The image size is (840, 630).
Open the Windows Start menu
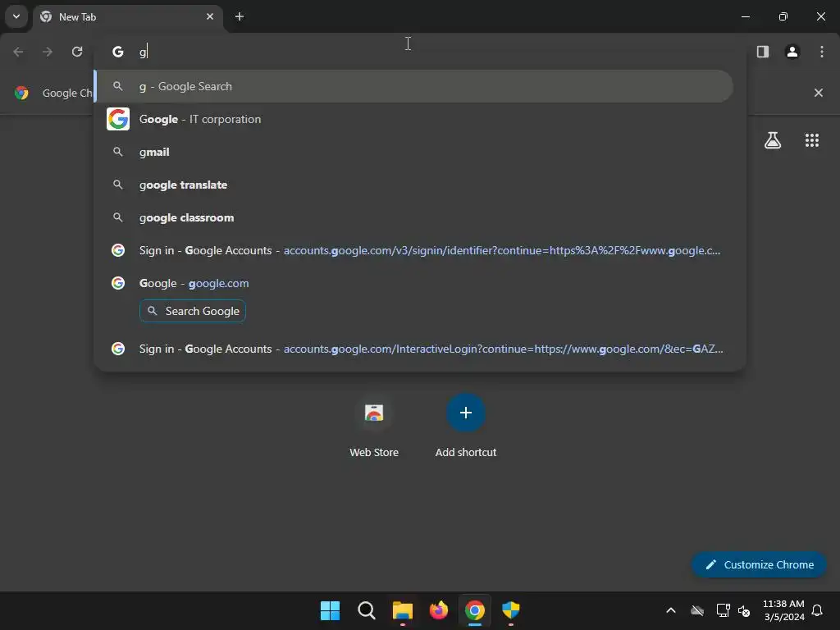coord(330,610)
